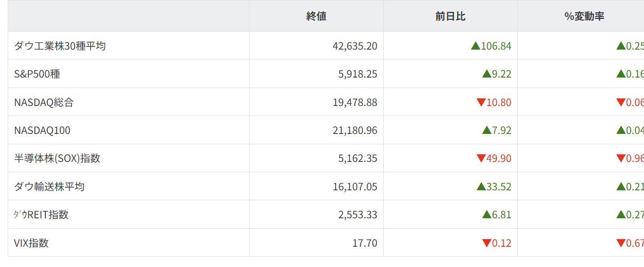The height and width of the screenshot is (267, 644).
Task: Open the ダウ工業株30種平均 row label
Action: 60,46
